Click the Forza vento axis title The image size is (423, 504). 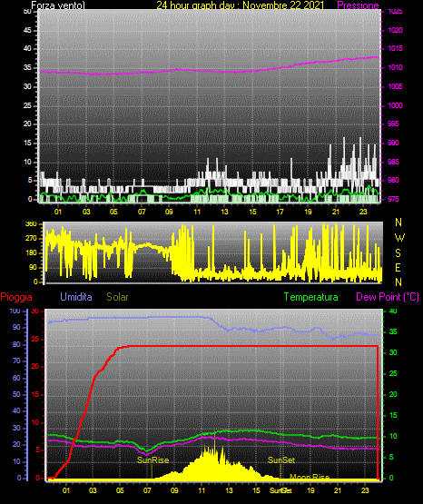pyautogui.click(x=58, y=5)
